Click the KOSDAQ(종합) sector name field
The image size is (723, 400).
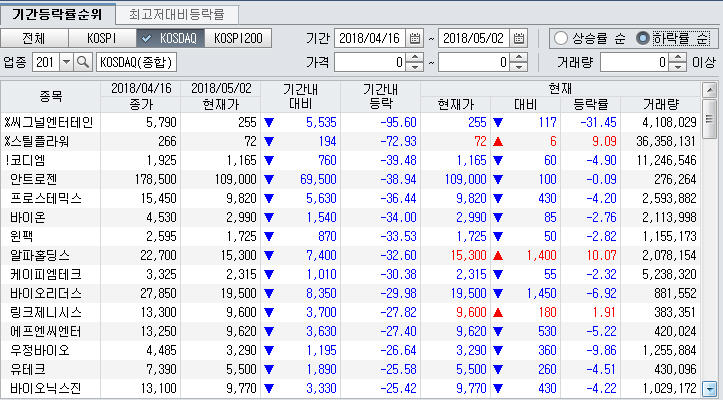point(136,62)
